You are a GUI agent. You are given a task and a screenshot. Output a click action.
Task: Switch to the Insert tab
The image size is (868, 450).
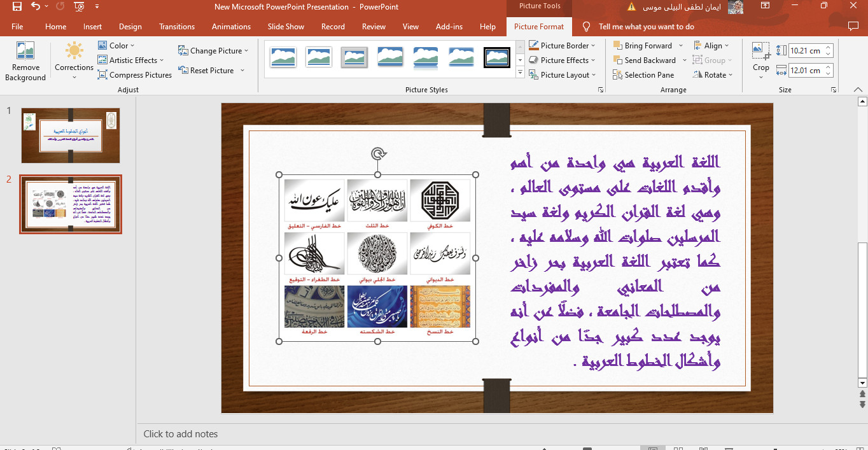point(92,27)
